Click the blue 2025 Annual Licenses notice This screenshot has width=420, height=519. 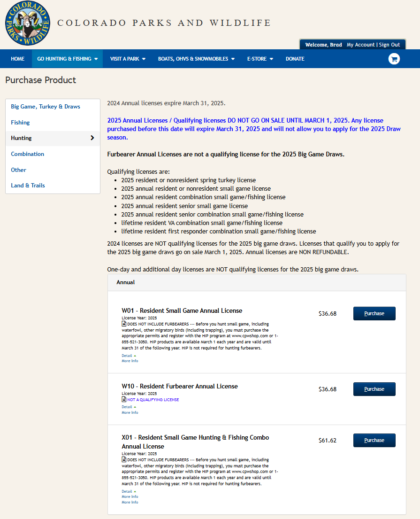pos(254,129)
